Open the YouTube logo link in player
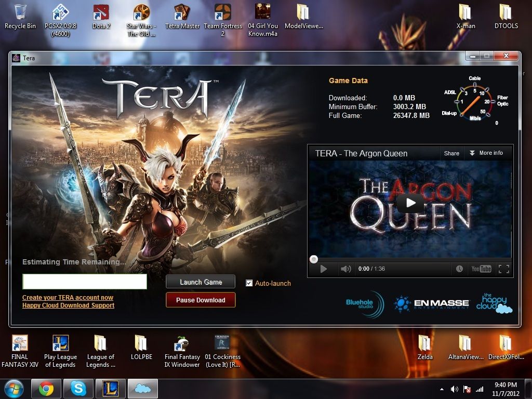 (x=481, y=269)
